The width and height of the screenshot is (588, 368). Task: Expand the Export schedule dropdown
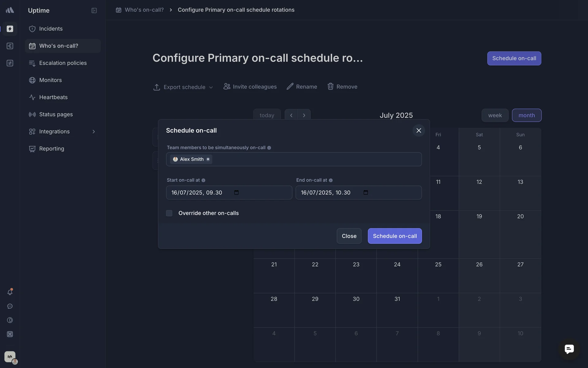coord(211,87)
